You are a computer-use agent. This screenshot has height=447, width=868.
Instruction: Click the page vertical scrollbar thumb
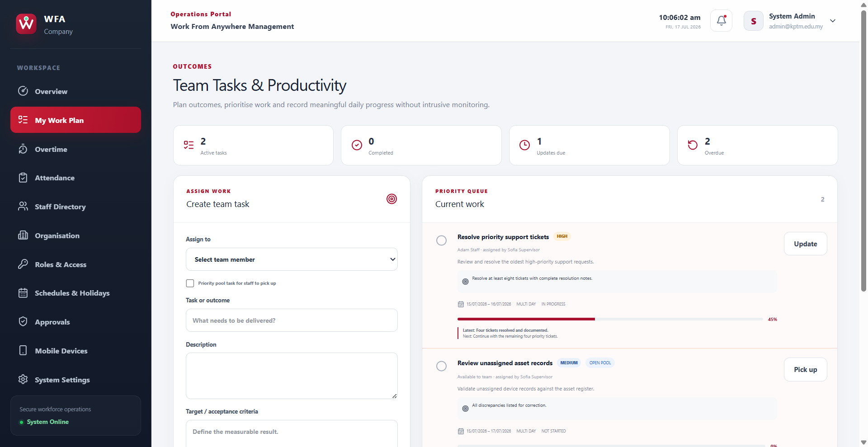point(863,151)
